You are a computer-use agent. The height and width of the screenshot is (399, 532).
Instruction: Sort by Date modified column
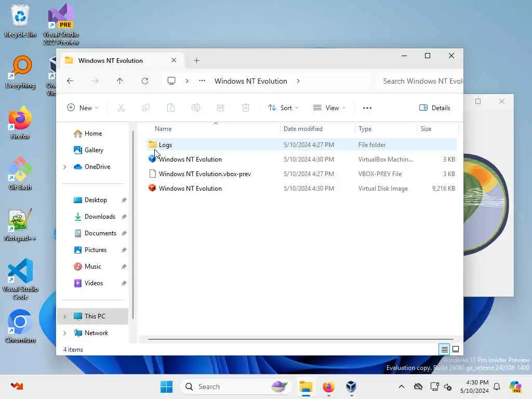click(x=303, y=129)
